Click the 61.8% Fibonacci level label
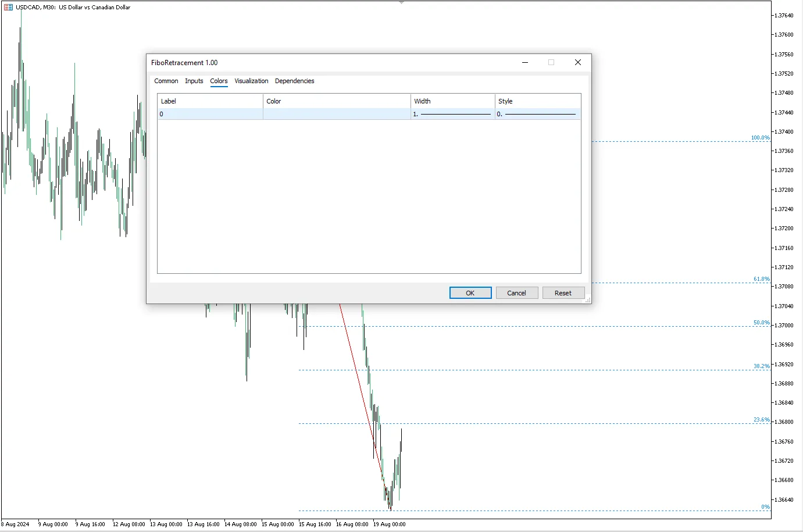This screenshot has height=532, width=803. 762,279
